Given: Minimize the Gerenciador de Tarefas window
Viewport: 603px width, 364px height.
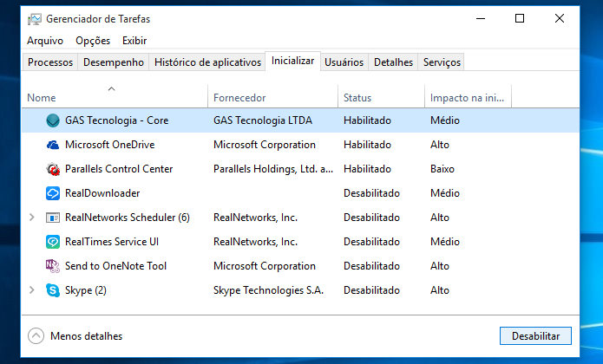Looking at the screenshot, I should tap(481, 18).
